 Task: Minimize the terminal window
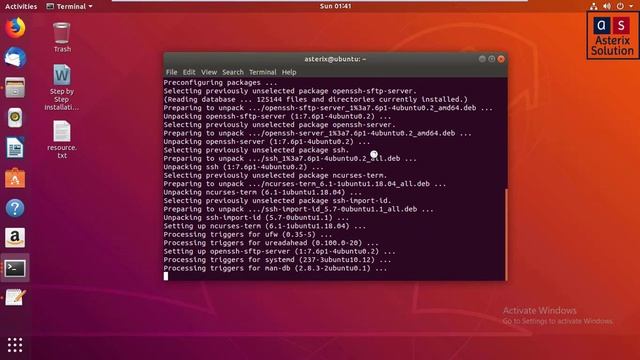(482, 59)
